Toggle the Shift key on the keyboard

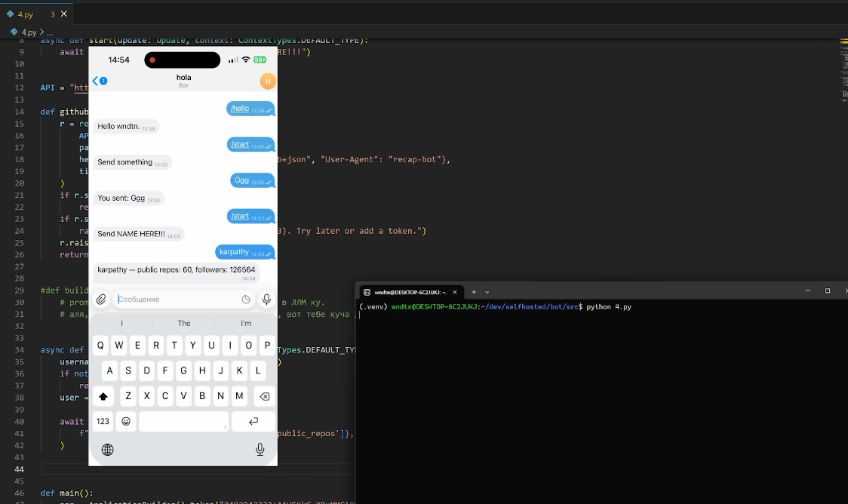[103, 395]
